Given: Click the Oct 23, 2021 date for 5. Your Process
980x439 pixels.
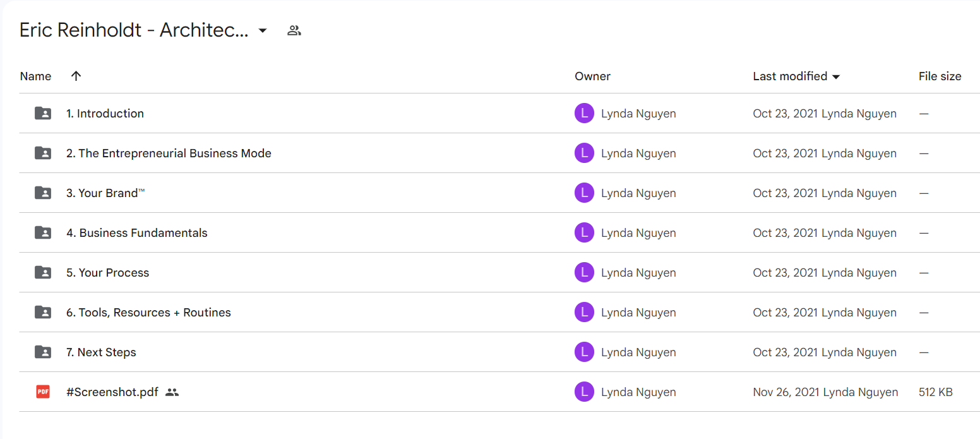Looking at the screenshot, I should pos(786,273).
